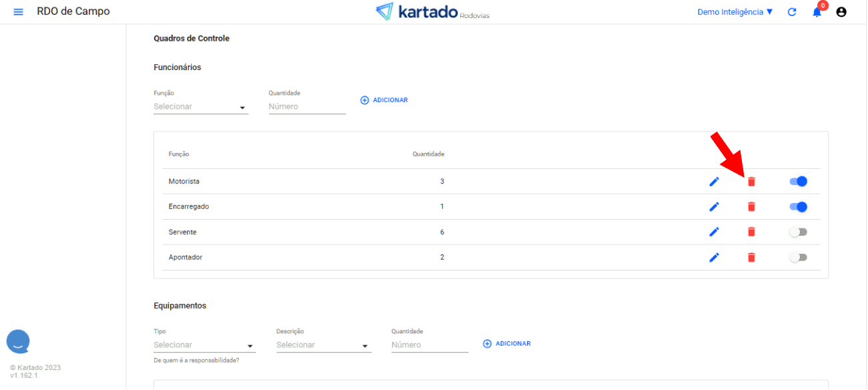
Task: Click the refresh icon in header
Action: (x=792, y=12)
